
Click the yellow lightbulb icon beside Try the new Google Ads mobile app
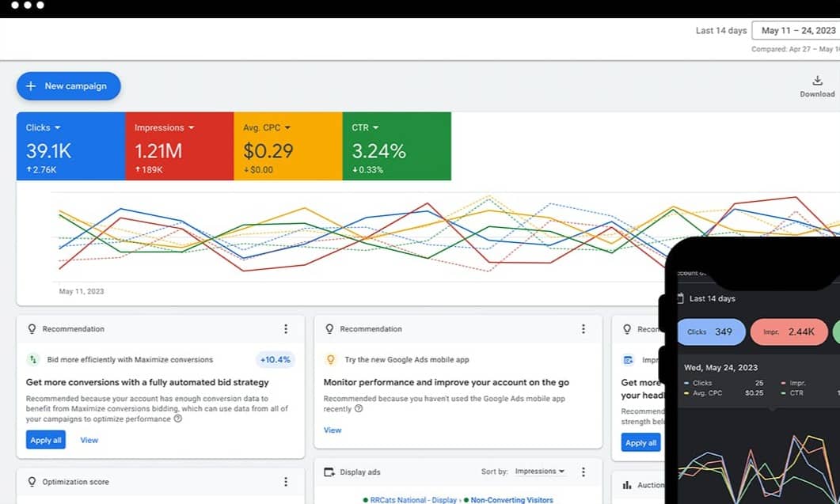click(330, 359)
